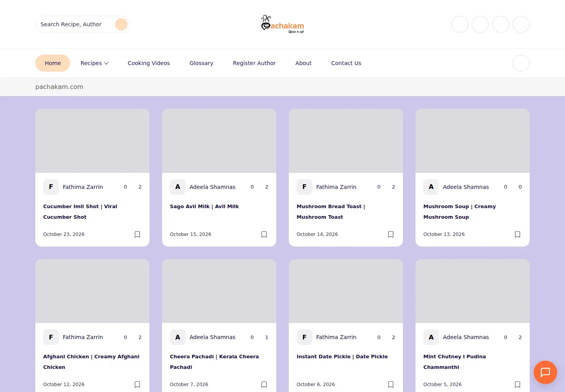Screen dimensions: 565x392
Task: Bookmark the Instant Date Pickle recipe
Action: pos(391,385)
